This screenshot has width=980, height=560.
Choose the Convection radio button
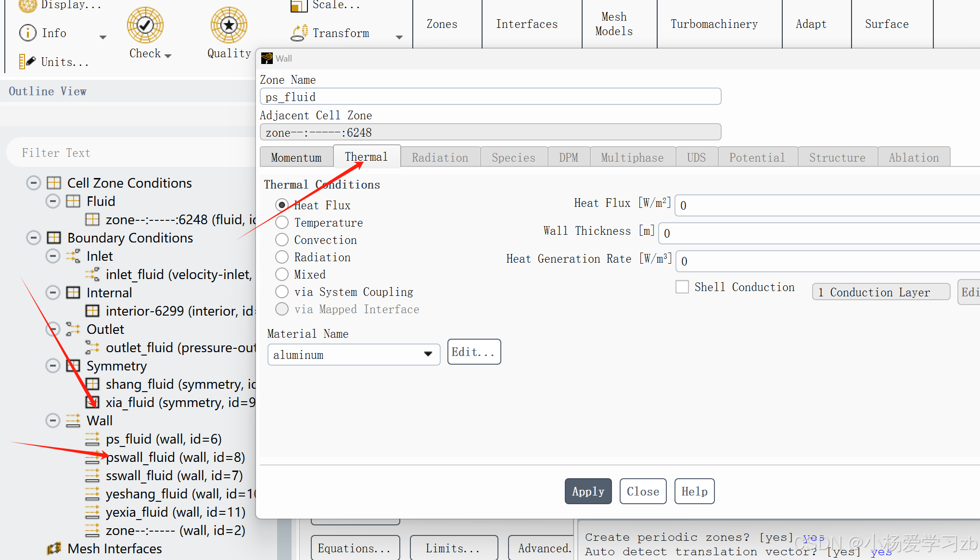pyautogui.click(x=282, y=240)
